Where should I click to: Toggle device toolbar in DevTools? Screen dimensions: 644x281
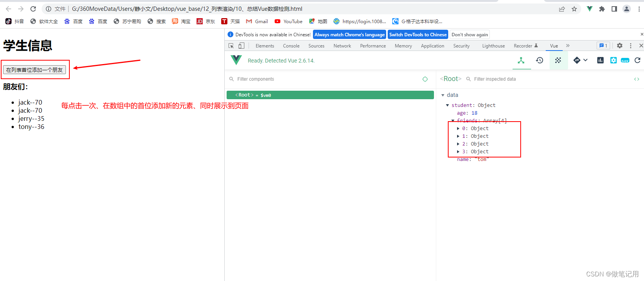(x=241, y=46)
